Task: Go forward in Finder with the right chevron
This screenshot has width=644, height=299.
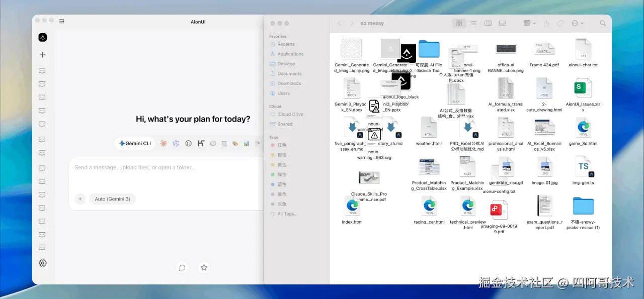Action: click(352, 23)
